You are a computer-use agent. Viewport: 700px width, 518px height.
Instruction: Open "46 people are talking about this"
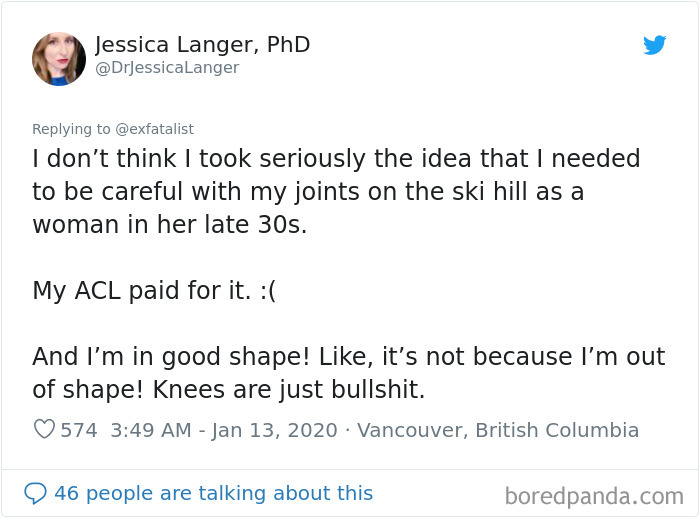pos(213,493)
